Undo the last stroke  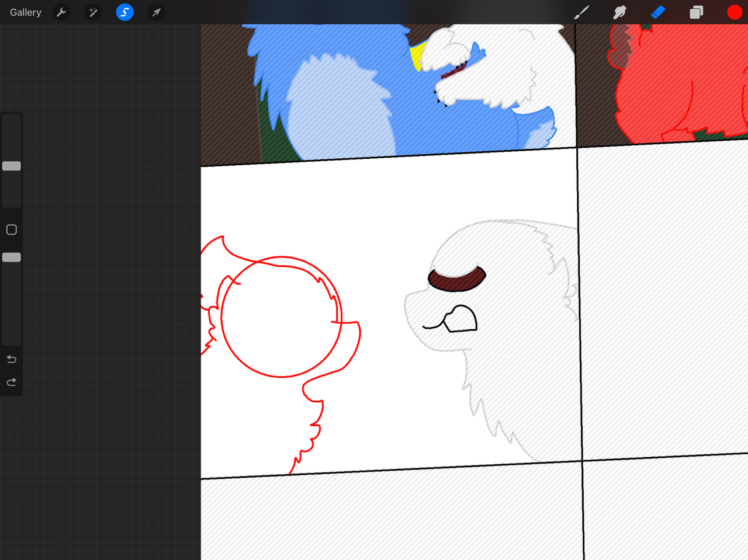[12, 359]
